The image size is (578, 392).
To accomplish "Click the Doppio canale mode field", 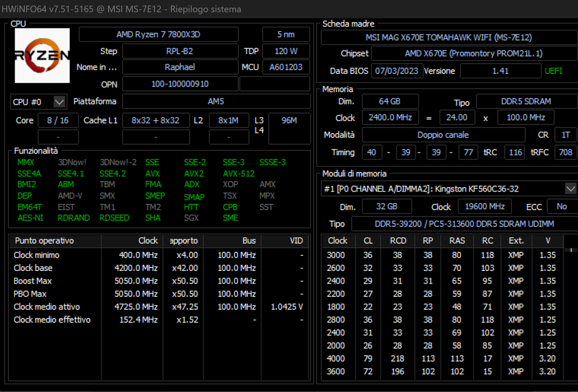I will [444, 135].
